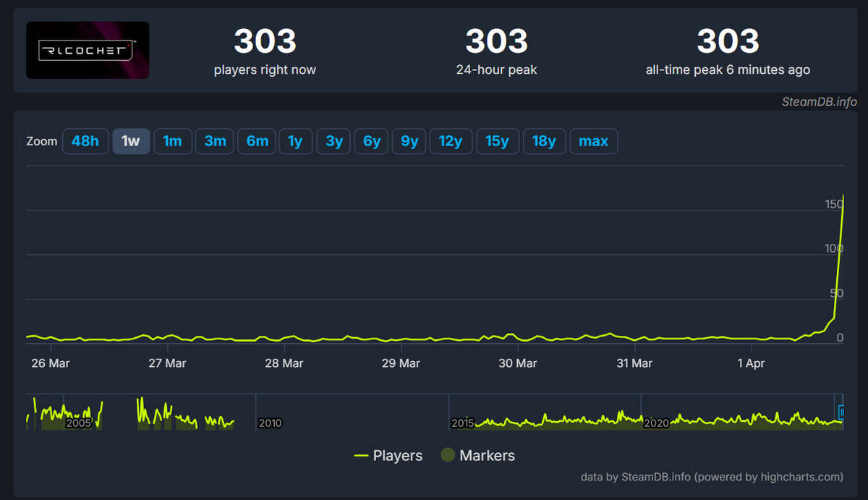Choose the 6m zoom option
868x500 pixels.
pos(257,141)
